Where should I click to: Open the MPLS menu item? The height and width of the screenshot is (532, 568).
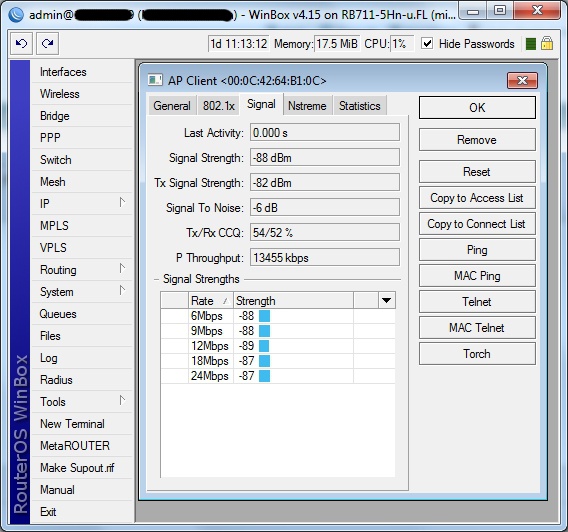tap(82, 226)
